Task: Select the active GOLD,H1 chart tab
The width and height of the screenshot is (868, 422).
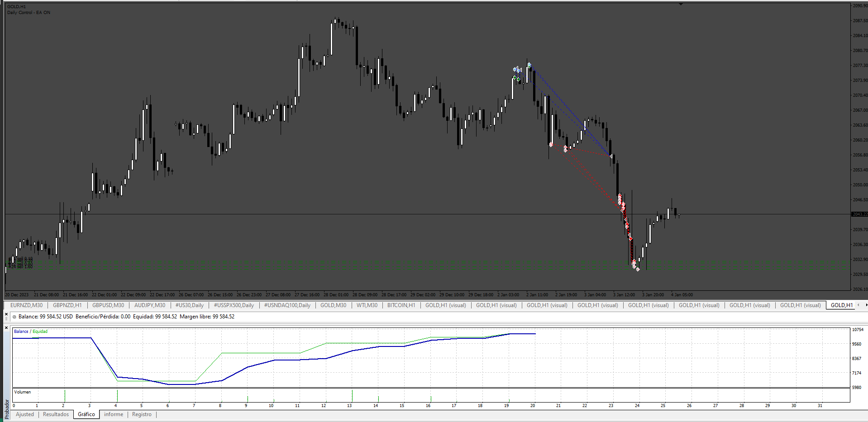Action: (x=841, y=305)
